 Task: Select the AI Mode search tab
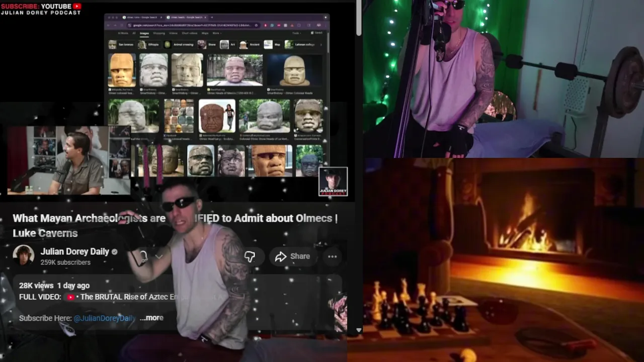click(x=123, y=33)
